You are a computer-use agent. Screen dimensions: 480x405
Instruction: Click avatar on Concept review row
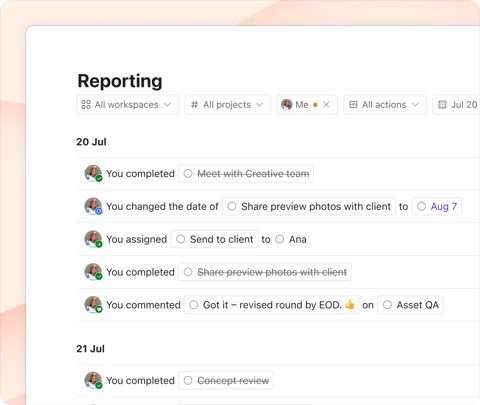pyautogui.click(x=93, y=380)
